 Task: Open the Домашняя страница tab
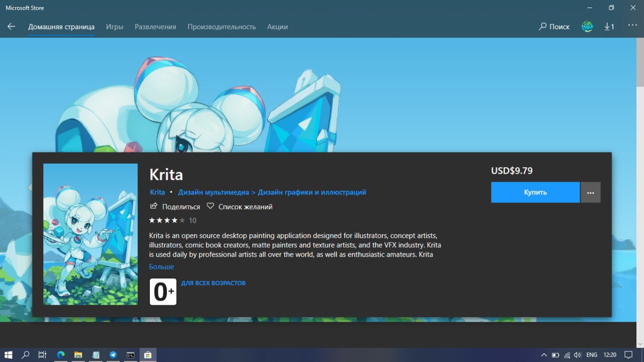pyautogui.click(x=61, y=27)
